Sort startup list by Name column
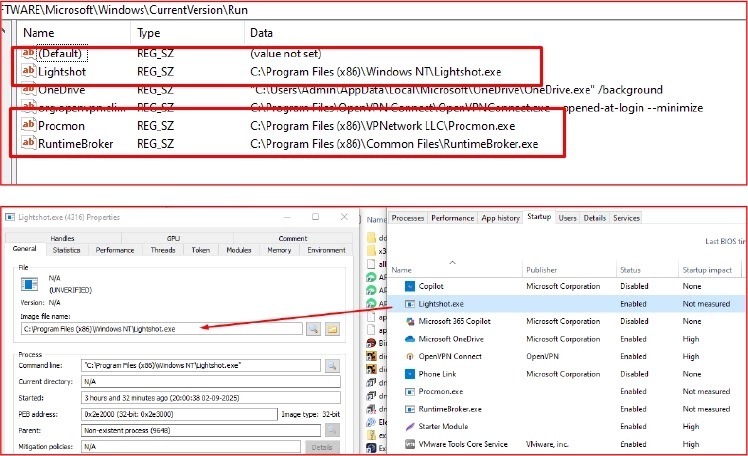The image size is (748, 456). [402, 270]
